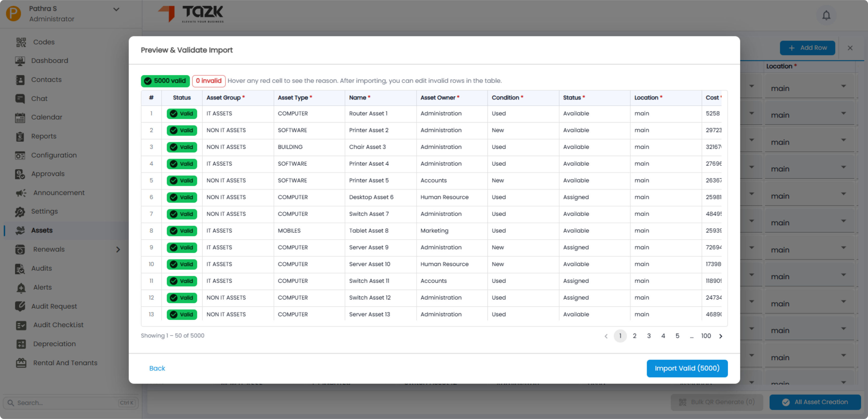868x419 pixels.
Task: Go to page 2 of preview
Action: tap(634, 336)
